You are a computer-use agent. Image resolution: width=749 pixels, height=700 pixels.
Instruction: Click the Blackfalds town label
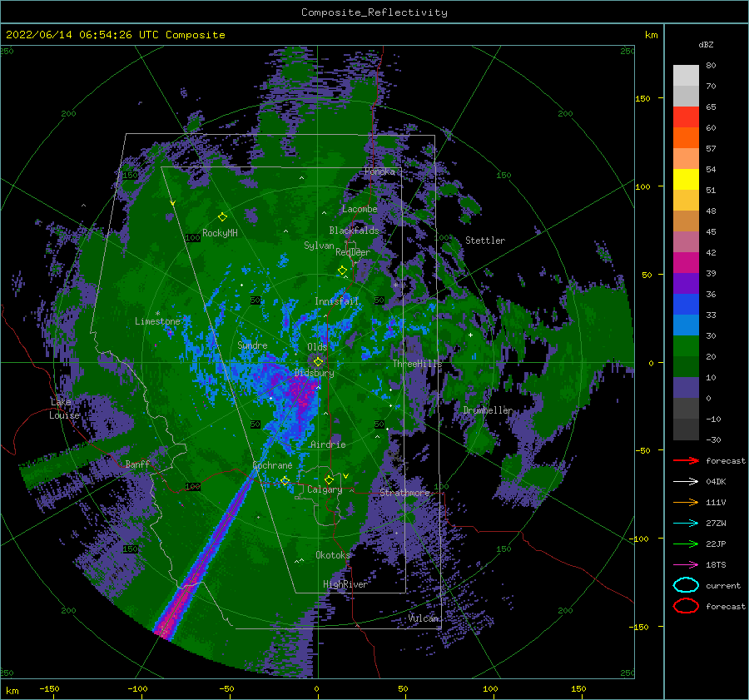pyautogui.click(x=354, y=231)
